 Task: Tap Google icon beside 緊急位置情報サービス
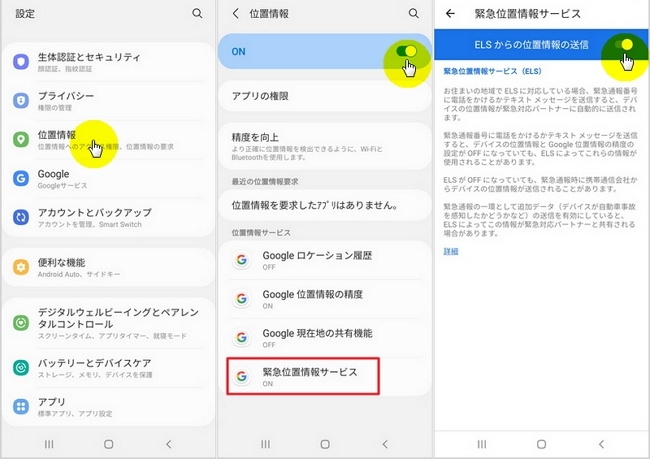[x=241, y=376]
